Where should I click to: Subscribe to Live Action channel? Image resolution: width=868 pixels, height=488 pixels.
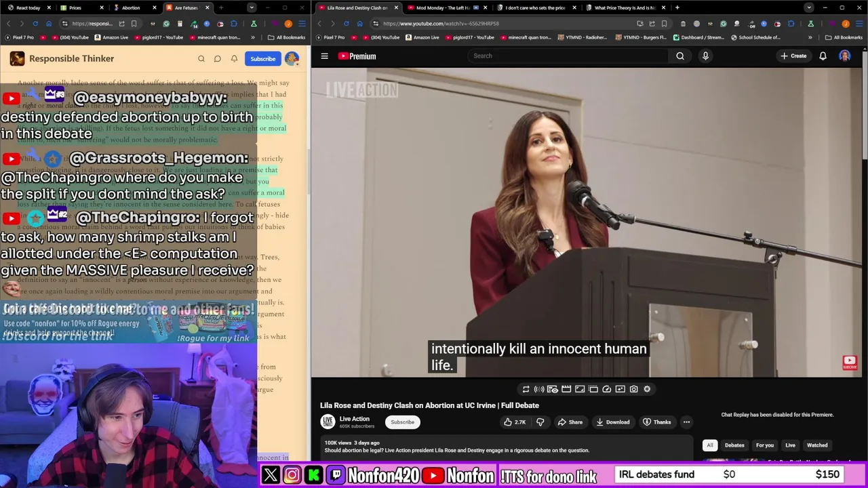(x=402, y=422)
